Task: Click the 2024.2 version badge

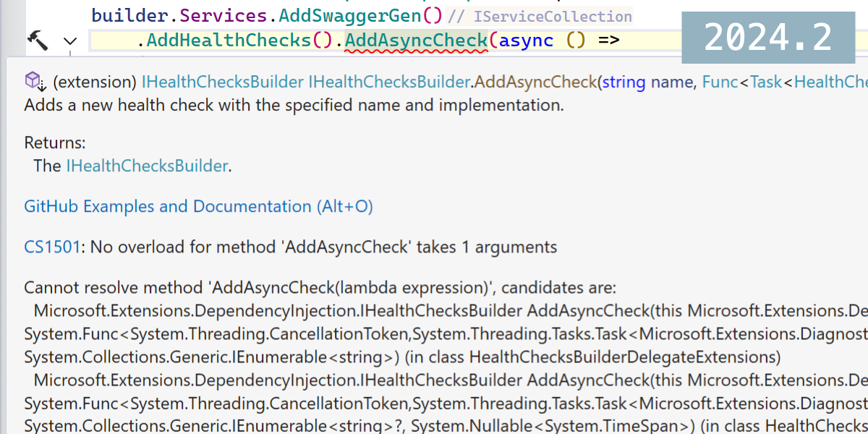Action: click(768, 38)
